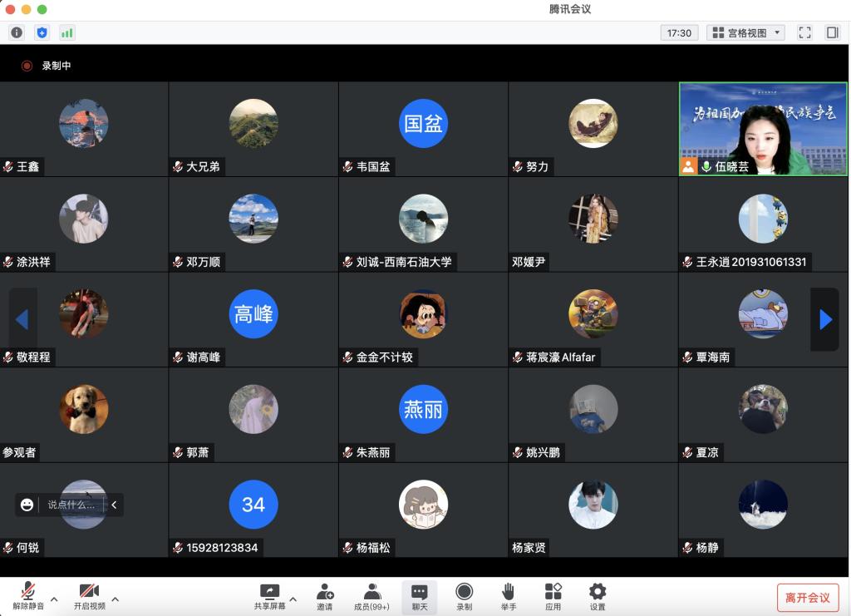Image resolution: width=851 pixels, height=616 pixels.
Task: Enter full screen mode
Action: (x=804, y=32)
